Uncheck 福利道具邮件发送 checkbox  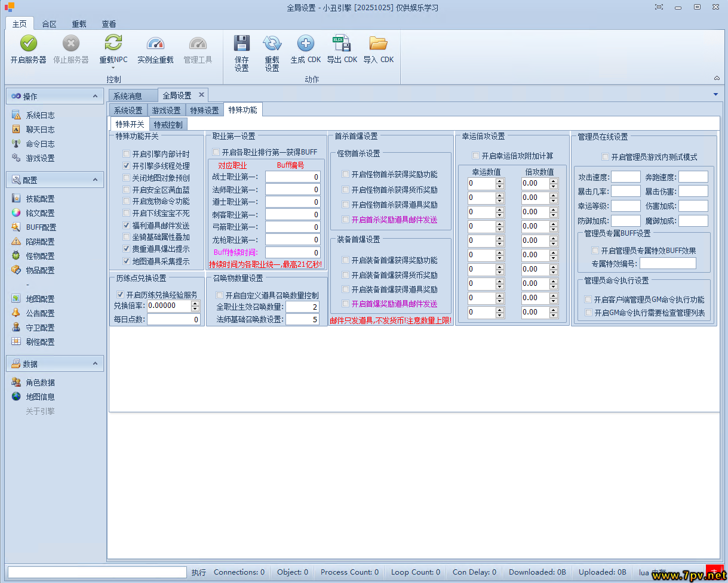(127, 226)
